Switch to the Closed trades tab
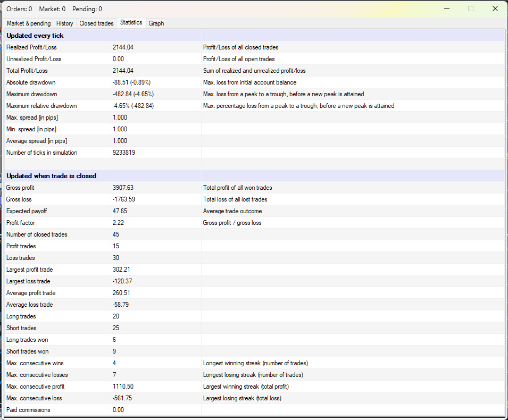508x420 pixels. point(96,23)
